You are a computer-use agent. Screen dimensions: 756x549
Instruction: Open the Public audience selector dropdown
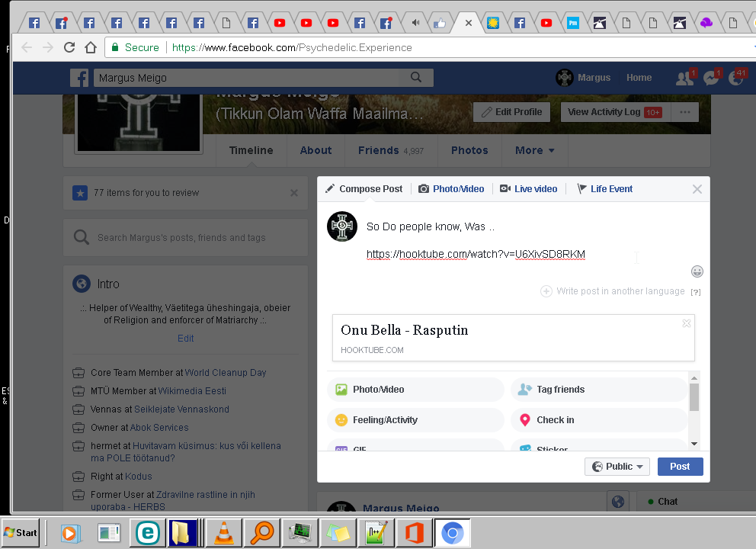pos(617,467)
